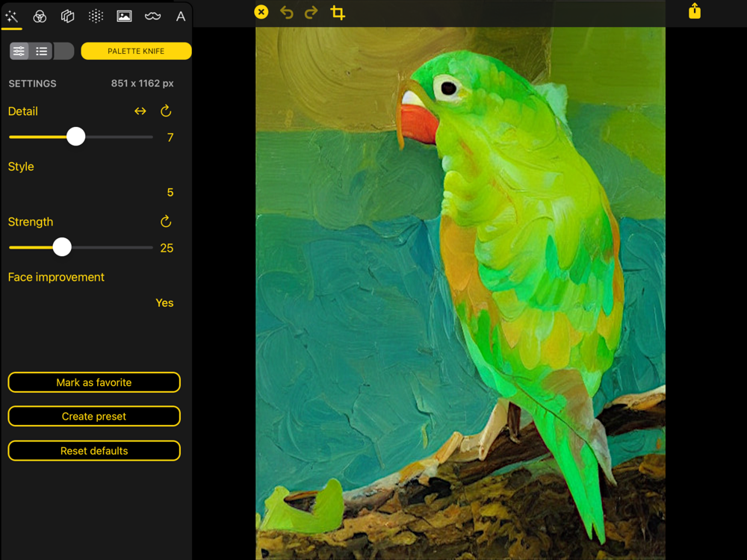Adjust the Strength slider handle
The width and height of the screenshot is (747, 560).
(x=62, y=247)
